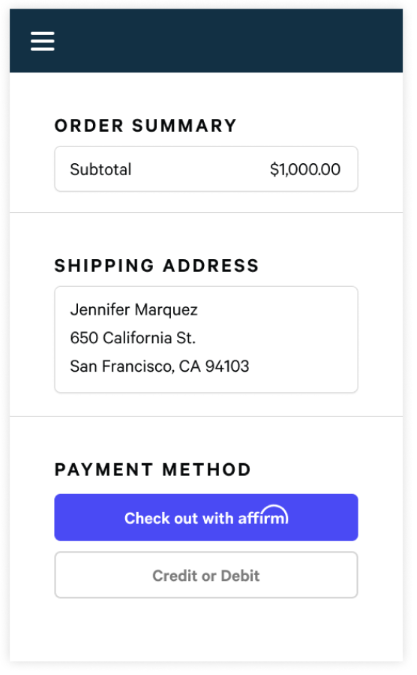Click the 94103 ZIP code
The height and width of the screenshot is (675, 417).
tap(227, 366)
